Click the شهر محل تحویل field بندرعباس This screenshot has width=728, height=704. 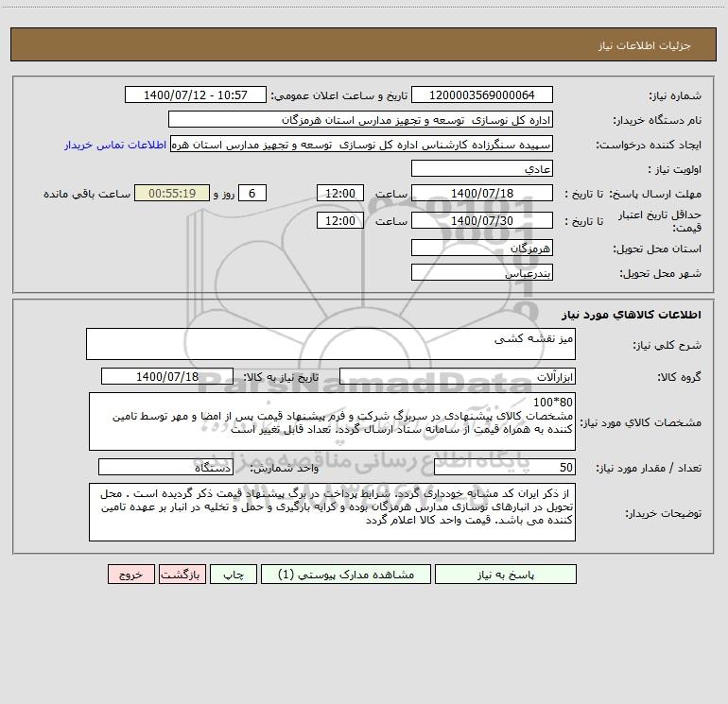click(x=482, y=272)
